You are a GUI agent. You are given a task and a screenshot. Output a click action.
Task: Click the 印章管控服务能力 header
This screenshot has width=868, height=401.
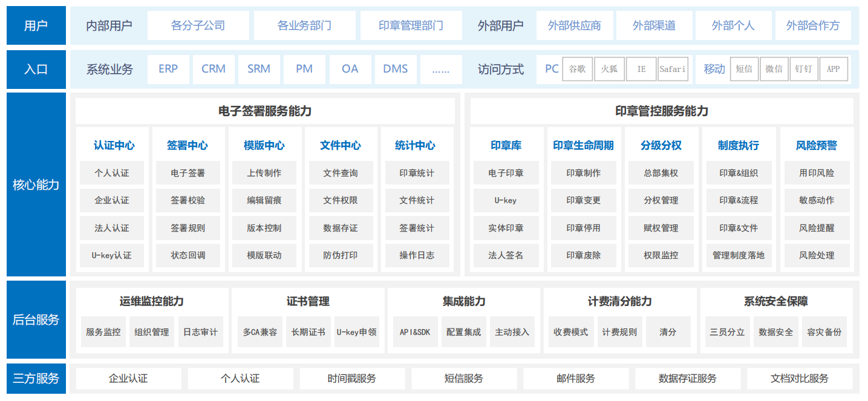tap(662, 111)
